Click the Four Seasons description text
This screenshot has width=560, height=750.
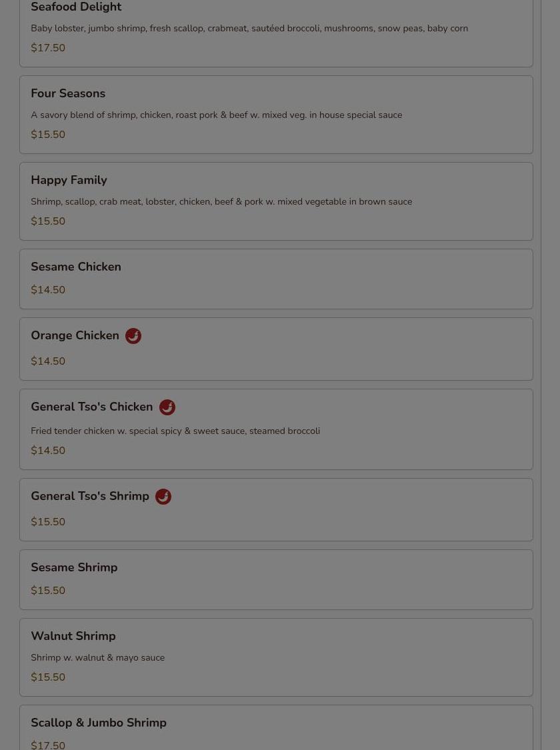[216, 115]
